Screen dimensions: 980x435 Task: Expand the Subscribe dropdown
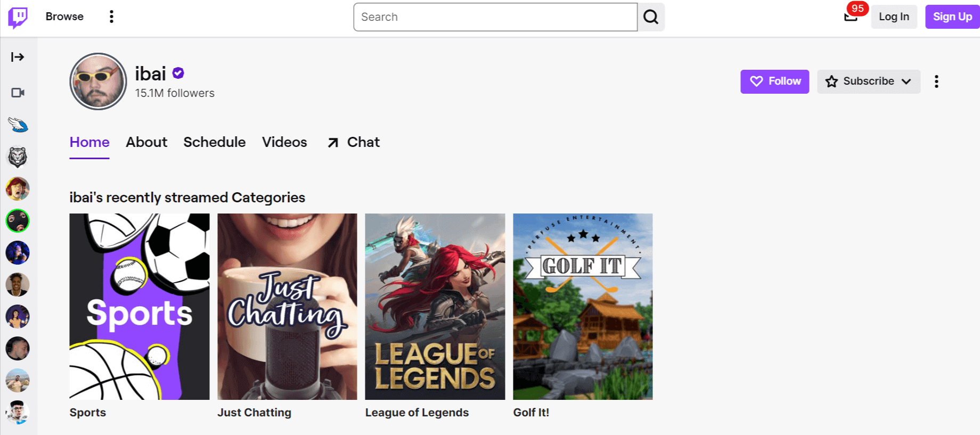[869, 81]
